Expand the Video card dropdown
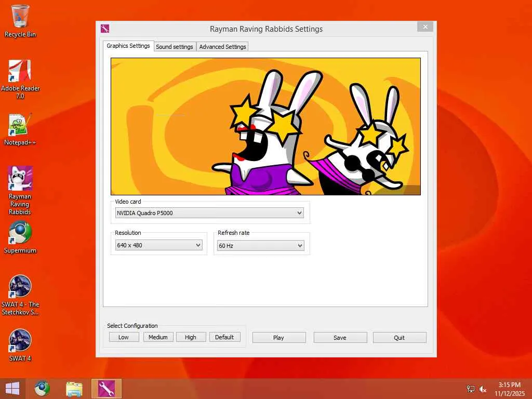 pos(209,213)
